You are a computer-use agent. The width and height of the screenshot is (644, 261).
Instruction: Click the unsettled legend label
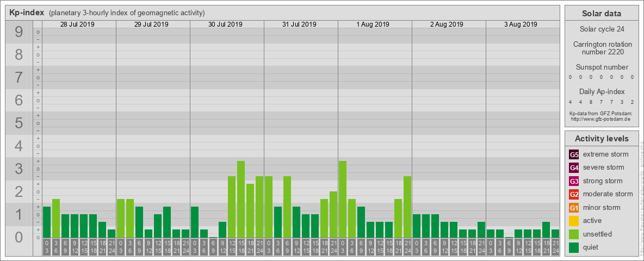(x=598, y=234)
